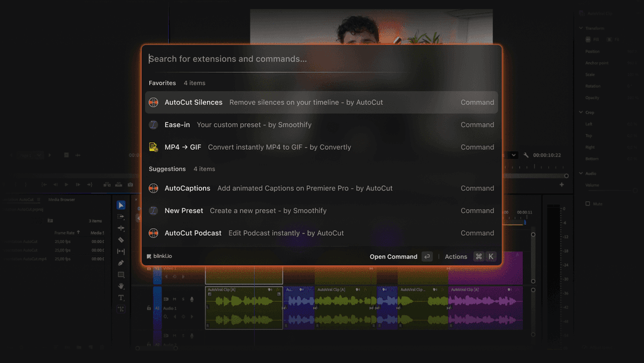Collapse the Crop section chevron
The width and height of the screenshot is (644, 363).
tap(581, 112)
